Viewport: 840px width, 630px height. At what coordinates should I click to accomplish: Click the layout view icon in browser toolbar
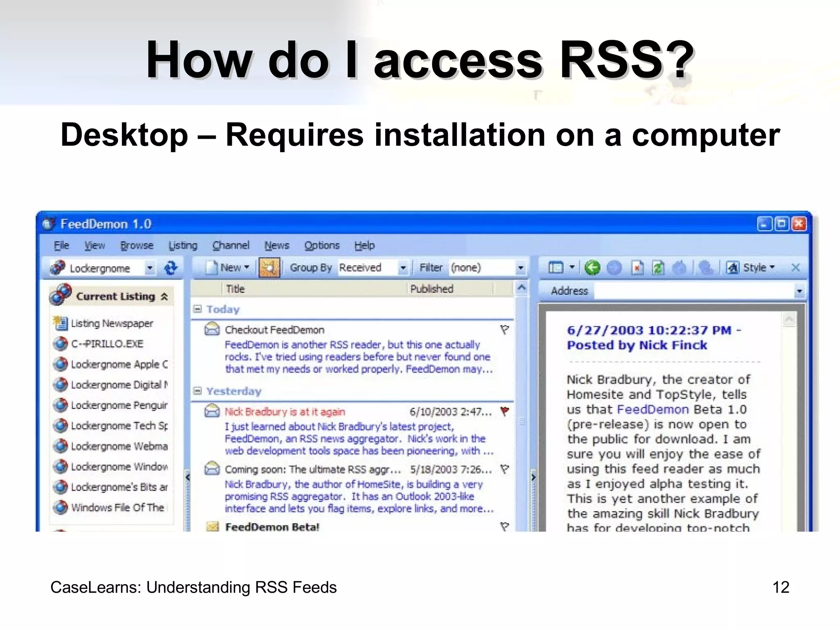click(x=556, y=268)
